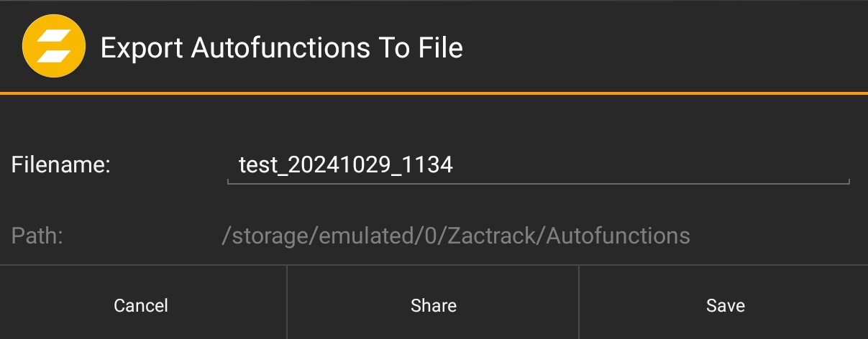This screenshot has width=868, height=339.
Task: Click the Path: label
Action: [37, 236]
